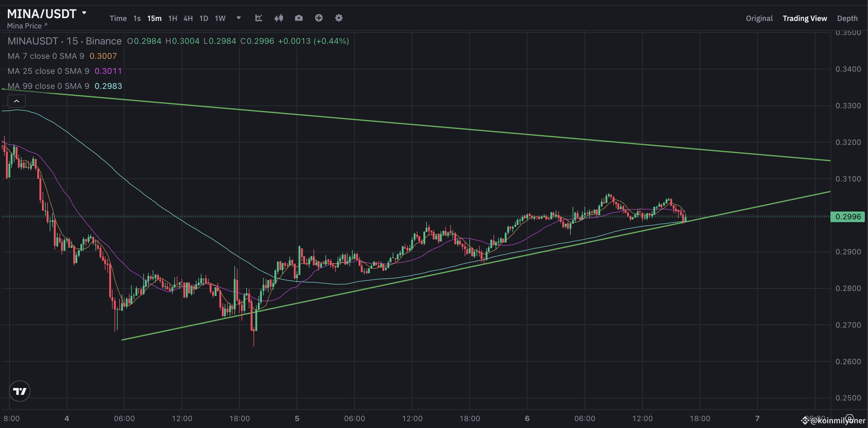This screenshot has height=428, width=868.
Task: Open the chart line/overview style icon
Action: 258,18
